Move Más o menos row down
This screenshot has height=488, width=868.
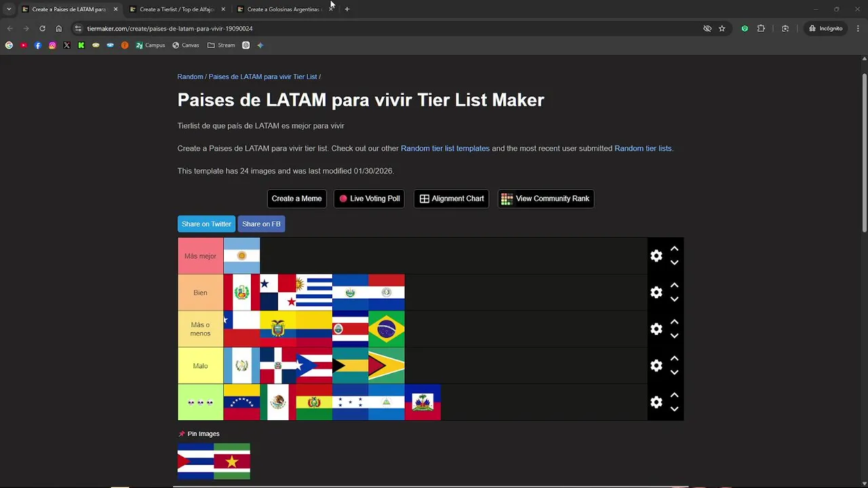[674, 335]
